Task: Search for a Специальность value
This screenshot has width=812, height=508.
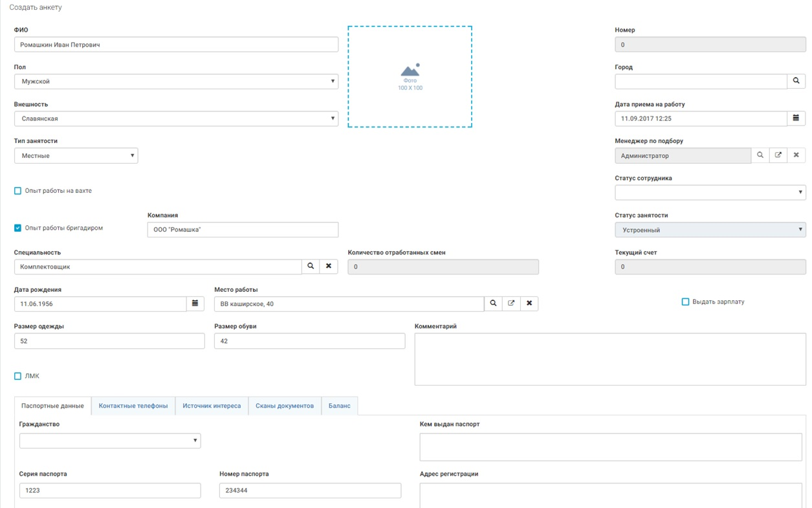Action: point(311,267)
